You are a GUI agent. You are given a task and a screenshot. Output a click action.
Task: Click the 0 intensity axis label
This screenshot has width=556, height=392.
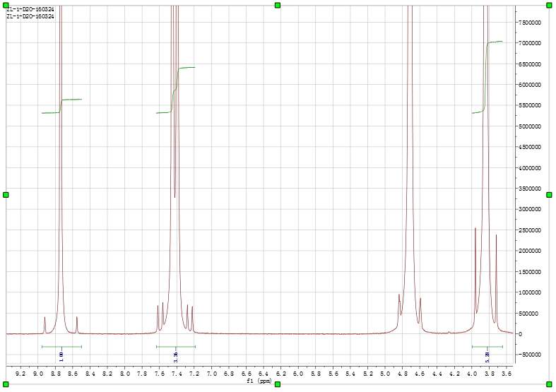click(x=519, y=334)
